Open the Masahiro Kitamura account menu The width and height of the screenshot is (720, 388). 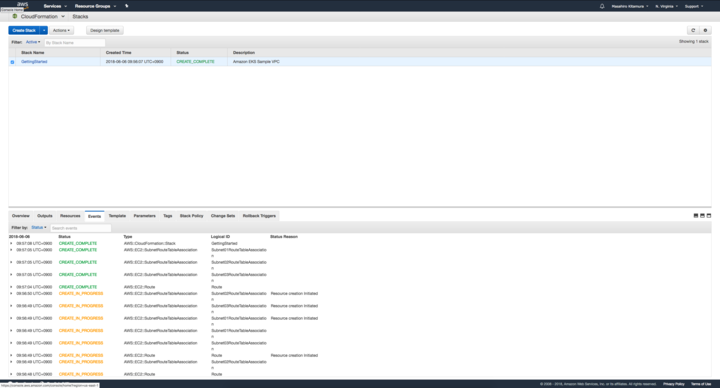pyautogui.click(x=630, y=6)
